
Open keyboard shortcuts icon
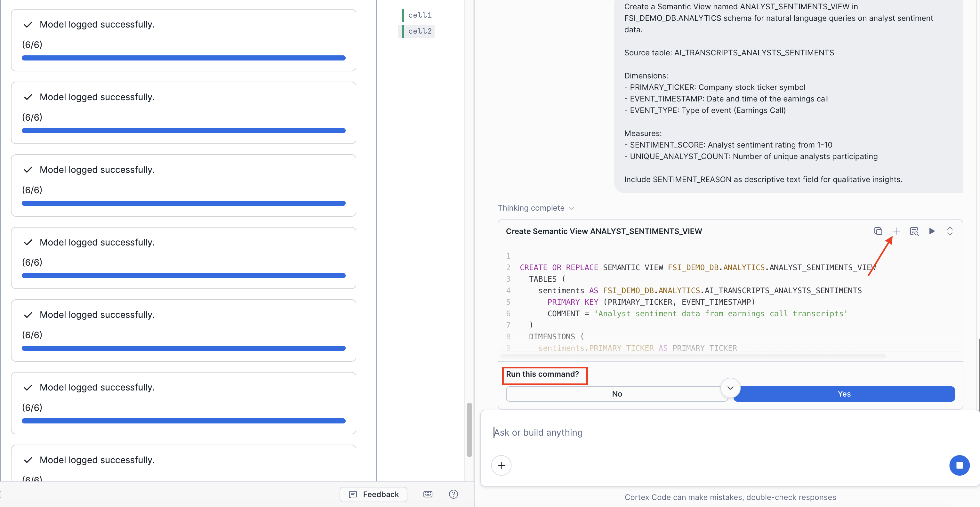(x=428, y=495)
